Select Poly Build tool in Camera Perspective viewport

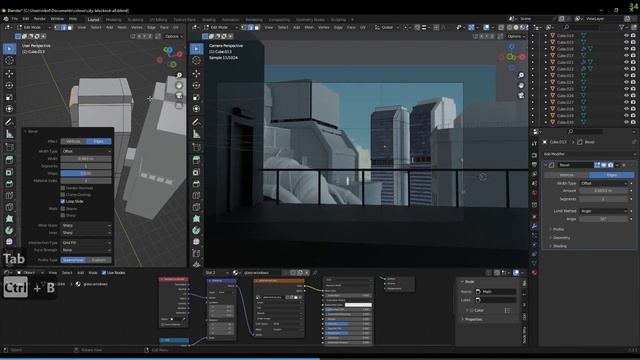(x=196, y=219)
